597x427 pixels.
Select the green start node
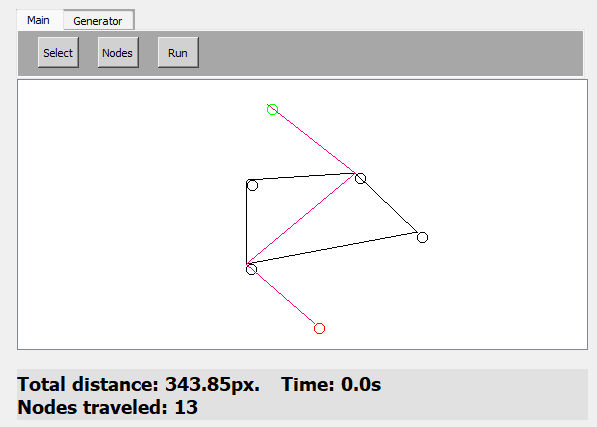click(x=272, y=110)
